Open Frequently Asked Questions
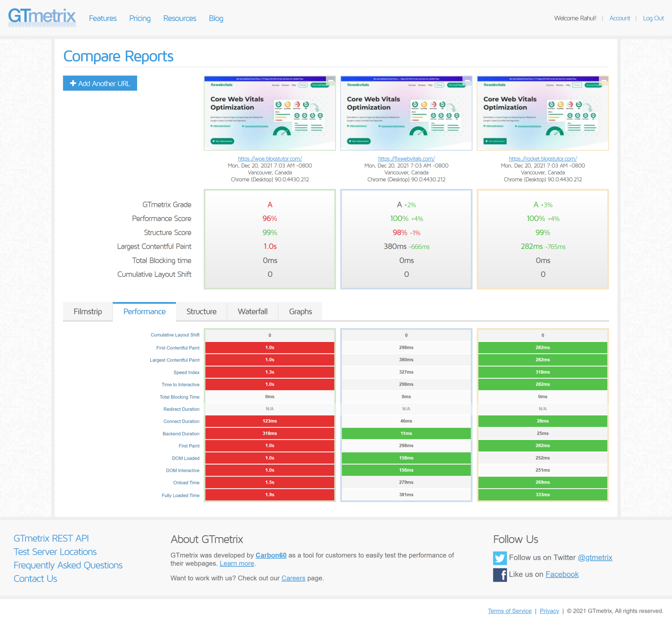Viewport: 672px width, 623px height. coord(68,565)
